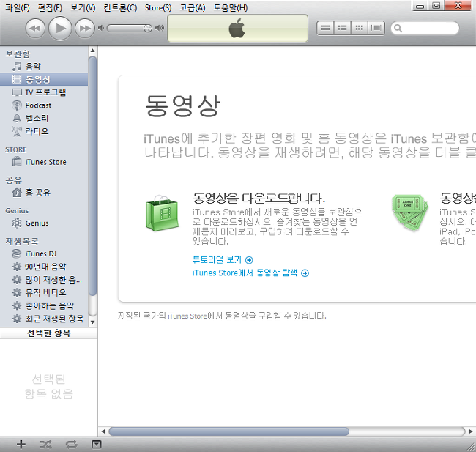This screenshot has height=452, width=476.
Task: Switch to album list view
Action: point(342,29)
